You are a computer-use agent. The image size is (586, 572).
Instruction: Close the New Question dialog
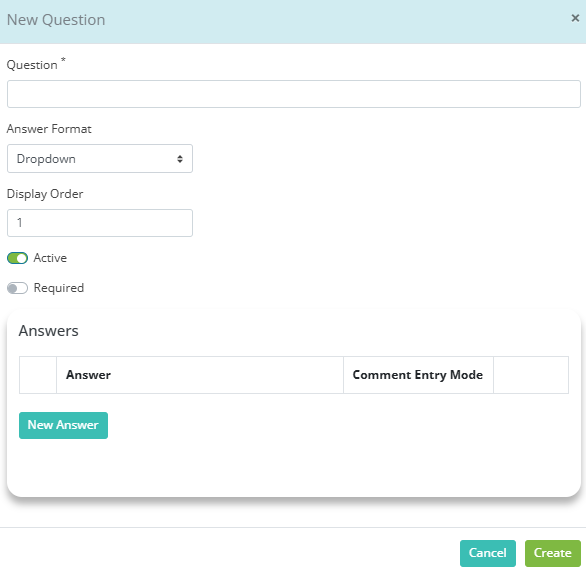point(575,18)
